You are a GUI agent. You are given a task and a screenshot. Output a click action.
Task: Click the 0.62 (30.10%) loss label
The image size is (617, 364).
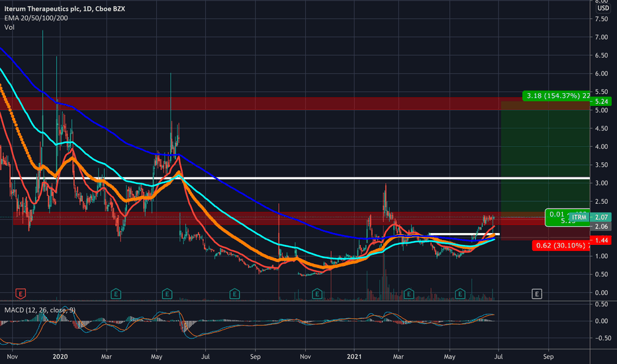(561, 246)
